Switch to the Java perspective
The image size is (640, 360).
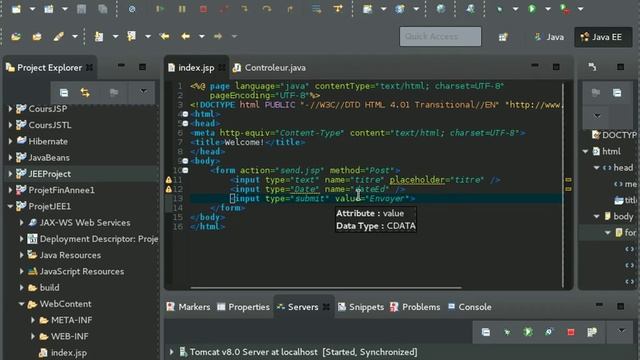coord(549,37)
